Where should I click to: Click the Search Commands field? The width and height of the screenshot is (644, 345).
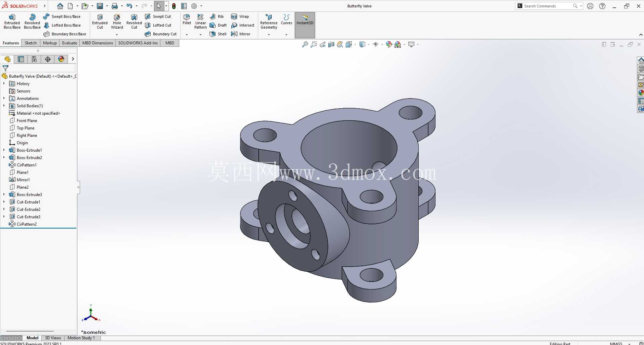(548, 6)
